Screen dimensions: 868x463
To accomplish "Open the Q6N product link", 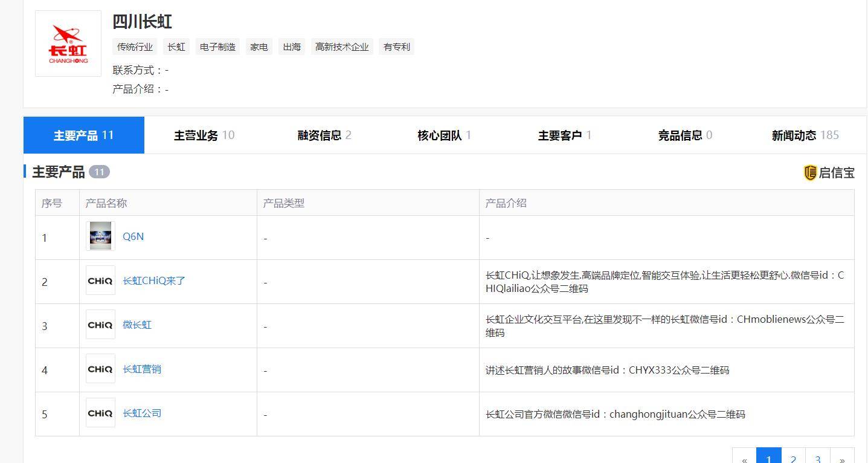I will (x=133, y=236).
